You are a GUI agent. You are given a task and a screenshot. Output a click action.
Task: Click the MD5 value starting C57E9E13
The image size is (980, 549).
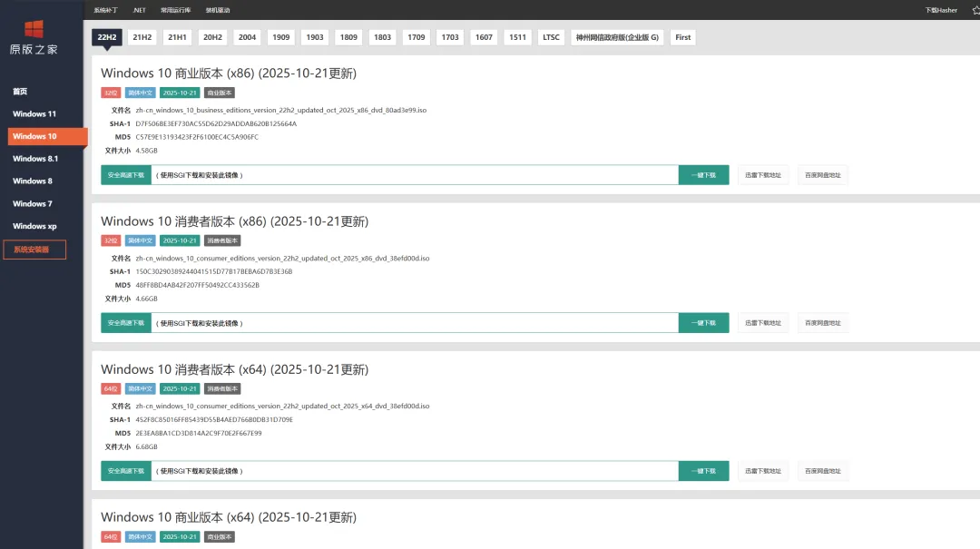(196, 137)
